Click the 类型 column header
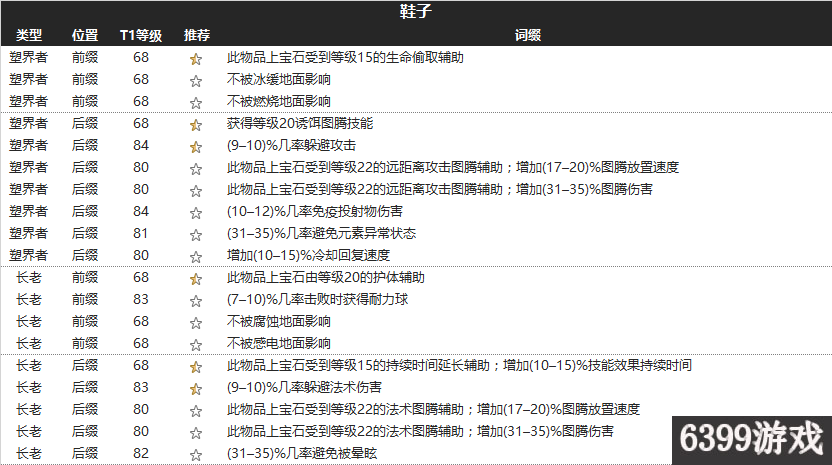The image size is (832, 465). point(29,35)
